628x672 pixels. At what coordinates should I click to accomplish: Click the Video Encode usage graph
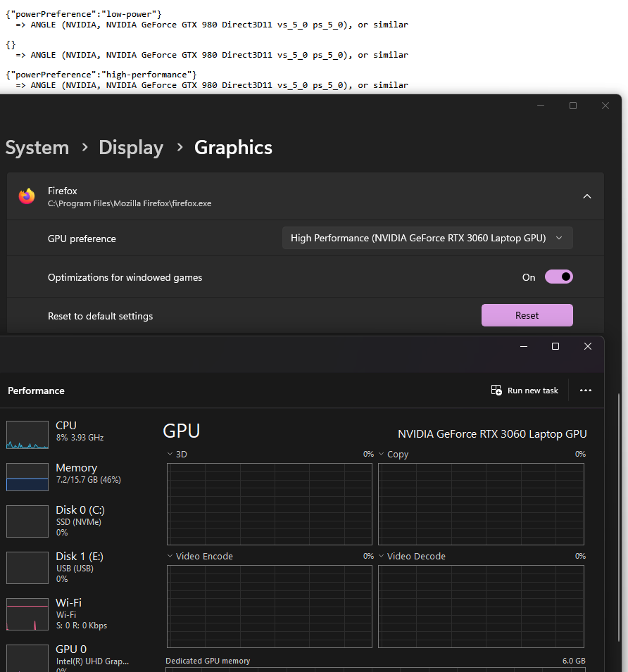click(x=270, y=607)
